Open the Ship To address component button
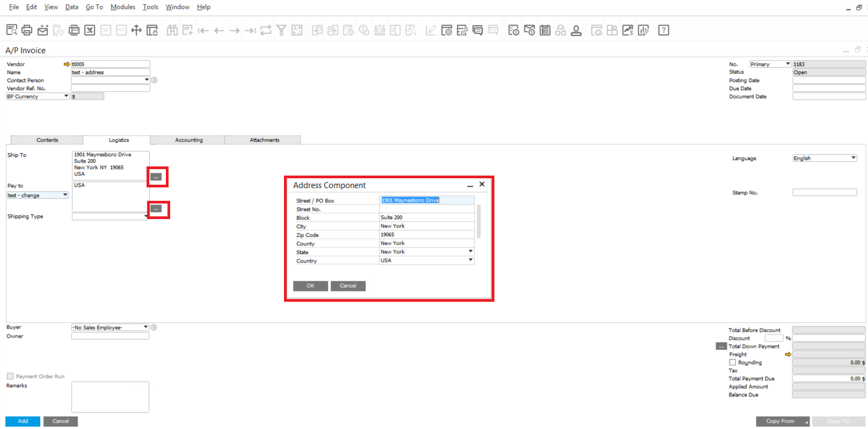This screenshot has height=429, width=868. coord(156,177)
